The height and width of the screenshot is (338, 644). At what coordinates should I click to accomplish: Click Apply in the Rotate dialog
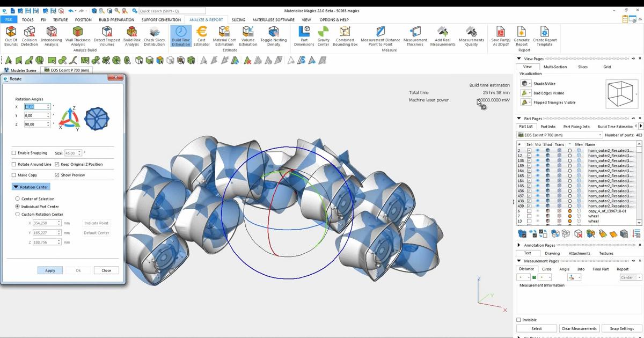tap(50, 270)
